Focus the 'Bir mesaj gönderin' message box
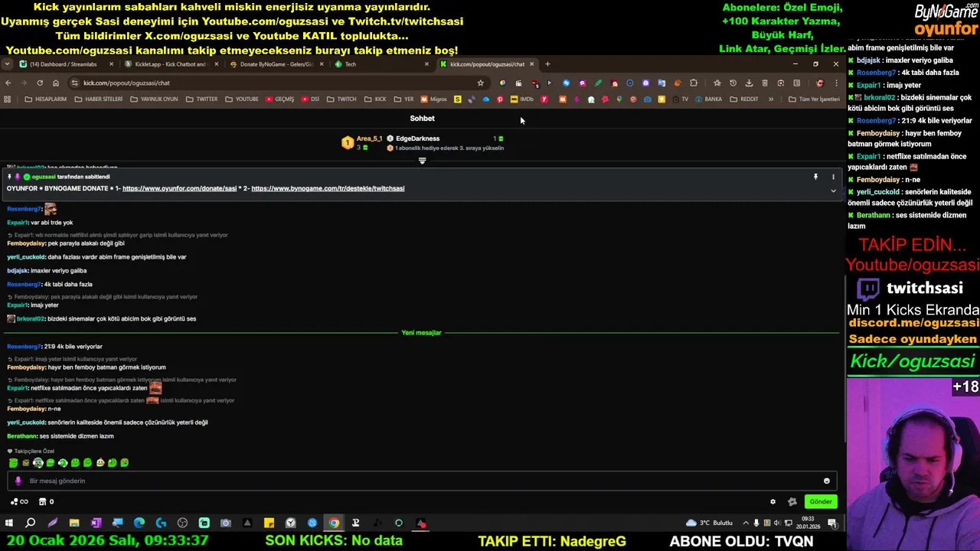Viewport: 980px width, 551px height. (421, 481)
